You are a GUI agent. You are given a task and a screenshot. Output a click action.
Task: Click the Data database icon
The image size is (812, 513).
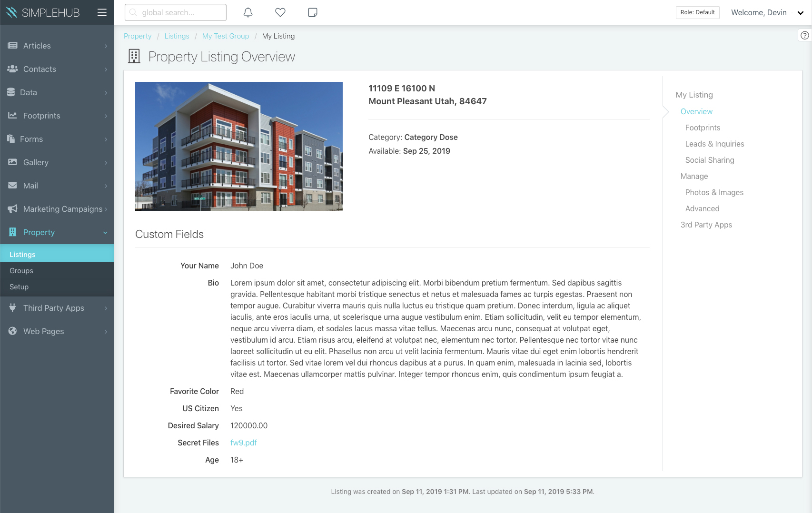(x=11, y=92)
